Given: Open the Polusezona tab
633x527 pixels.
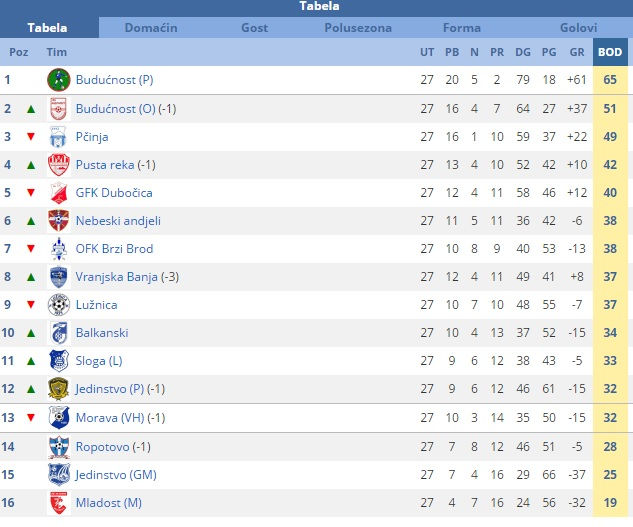Looking at the screenshot, I should 358,27.
